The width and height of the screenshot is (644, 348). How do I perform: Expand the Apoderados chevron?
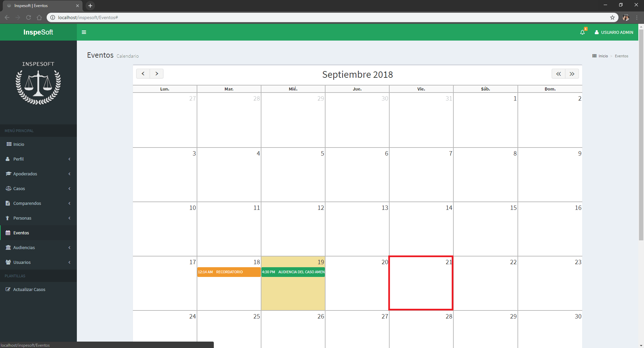coord(69,174)
